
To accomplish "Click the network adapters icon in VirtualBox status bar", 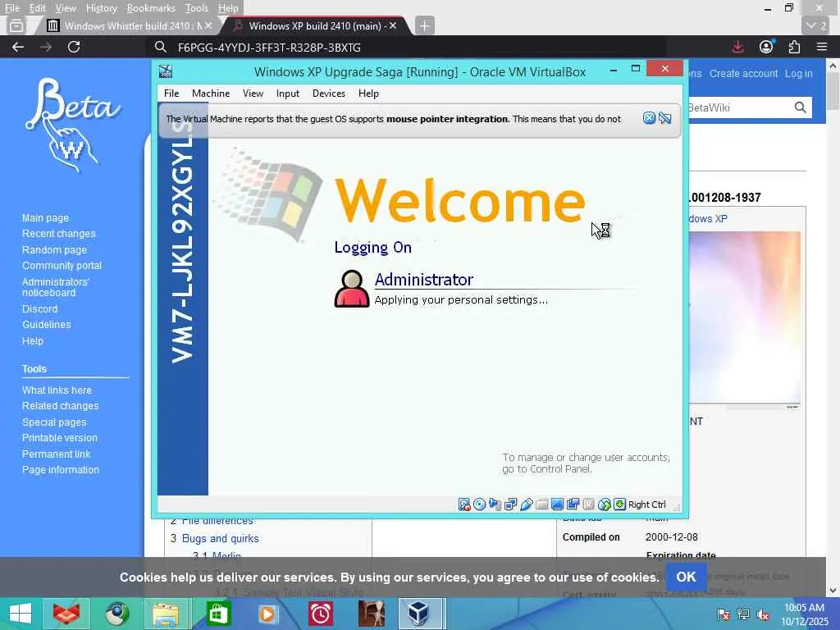I will [510, 504].
